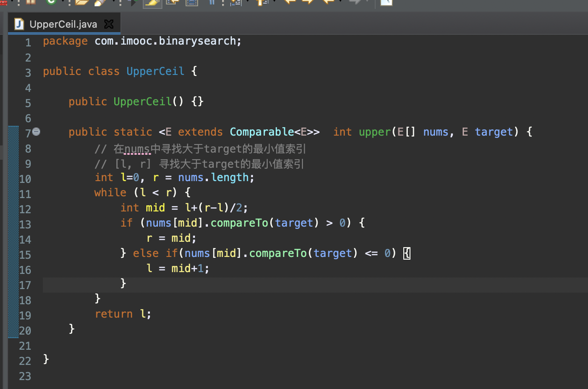Click the else keyword on line 15
Screen dimensions: 588x389
145,253
